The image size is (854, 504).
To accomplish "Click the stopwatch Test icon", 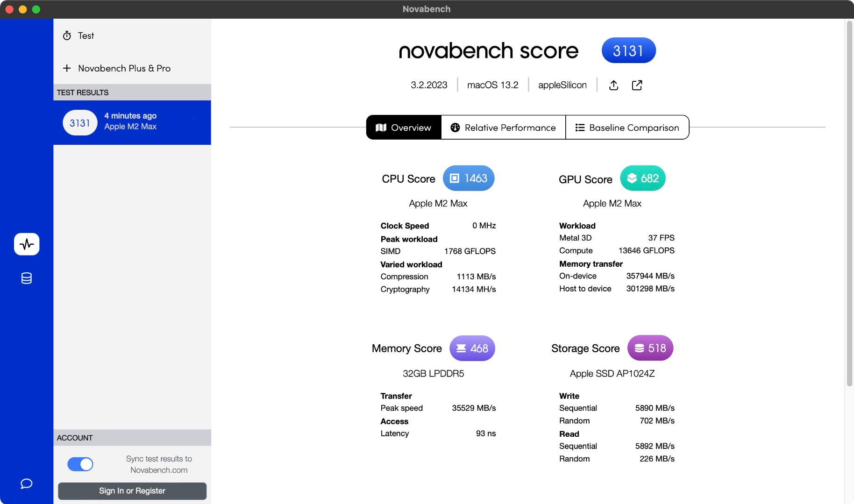I will pos(67,35).
